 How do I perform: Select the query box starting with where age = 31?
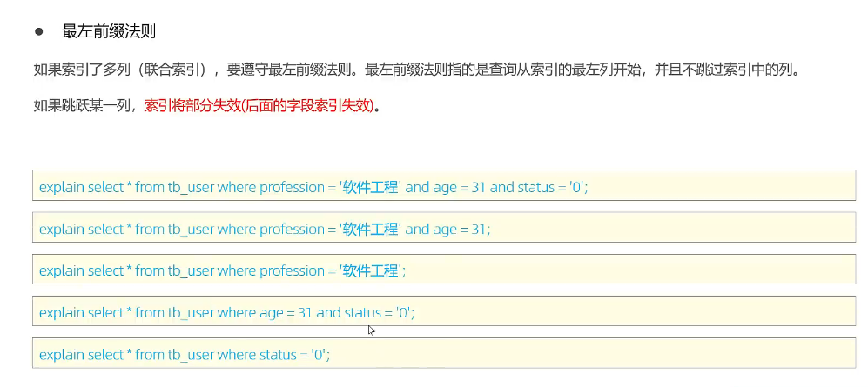[x=444, y=312]
